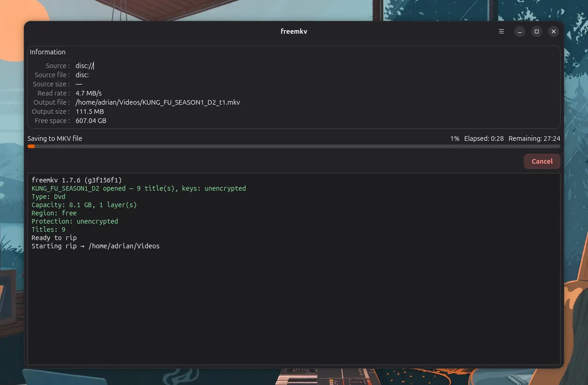Click log line 'Region: free'
588x385 pixels.
[54, 213]
